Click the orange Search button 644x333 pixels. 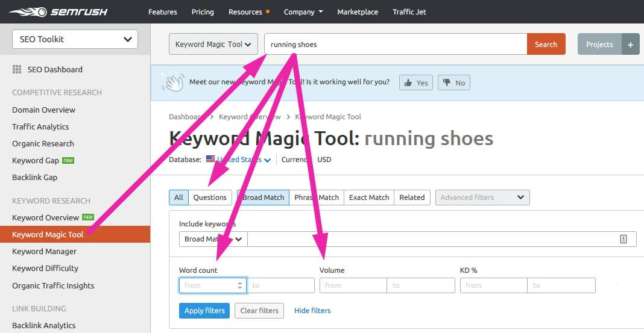[546, 45]
